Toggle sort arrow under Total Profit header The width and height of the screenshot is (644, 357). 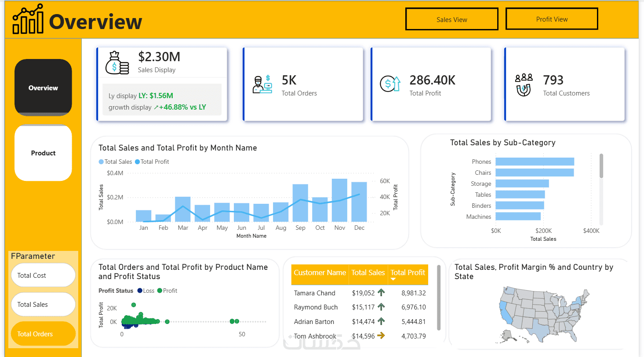(393, 280)
